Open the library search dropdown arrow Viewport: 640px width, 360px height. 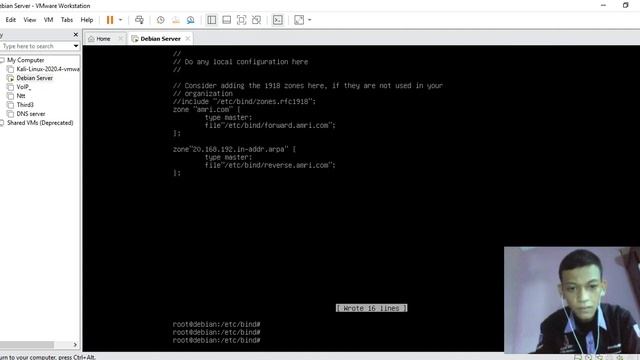pos(76,46)
